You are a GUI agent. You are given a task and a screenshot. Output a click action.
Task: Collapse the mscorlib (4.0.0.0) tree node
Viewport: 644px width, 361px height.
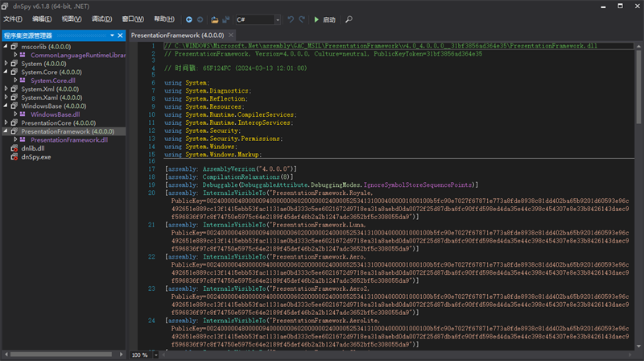pos(5,46)
